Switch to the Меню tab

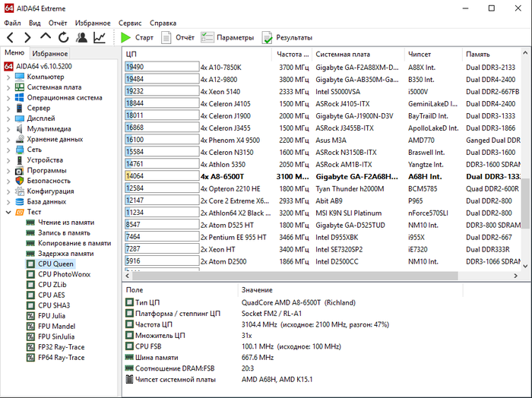14,52
